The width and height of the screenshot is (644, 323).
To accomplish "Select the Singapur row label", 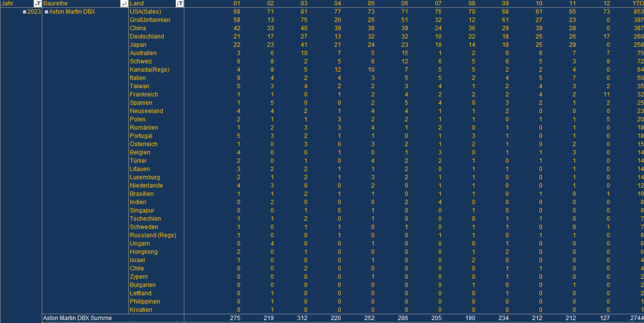I will tap(142, 210).
